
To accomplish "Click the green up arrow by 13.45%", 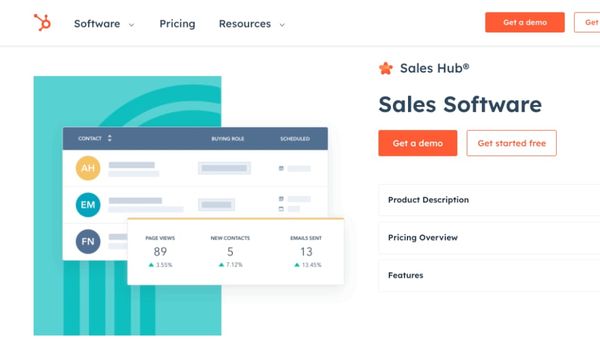I will (297, 265).
